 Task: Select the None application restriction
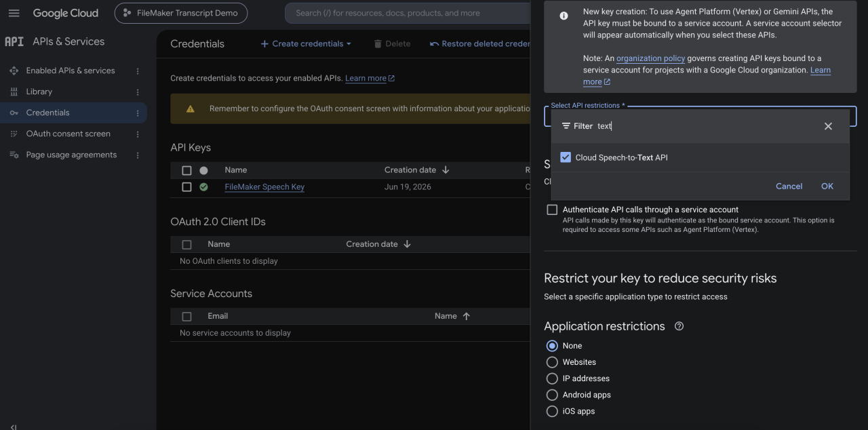pyautogui.click(x=552, y=346)
